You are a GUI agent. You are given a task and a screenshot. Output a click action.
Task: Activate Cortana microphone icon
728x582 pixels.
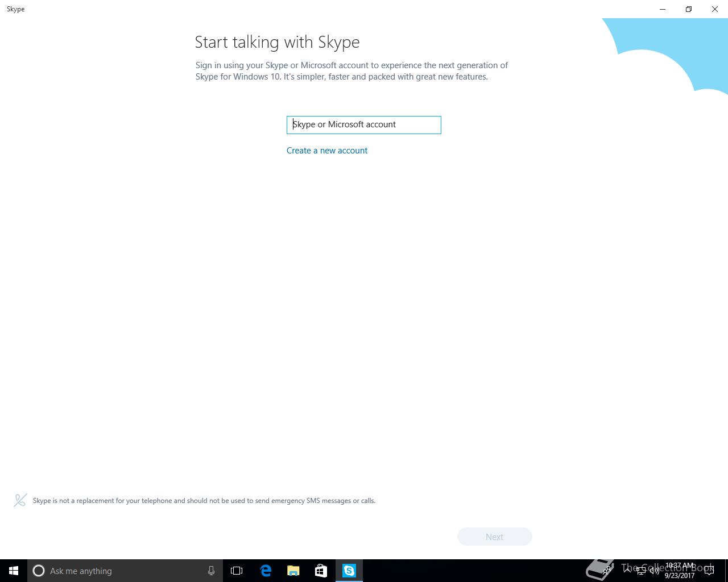(x=211, y=571)
